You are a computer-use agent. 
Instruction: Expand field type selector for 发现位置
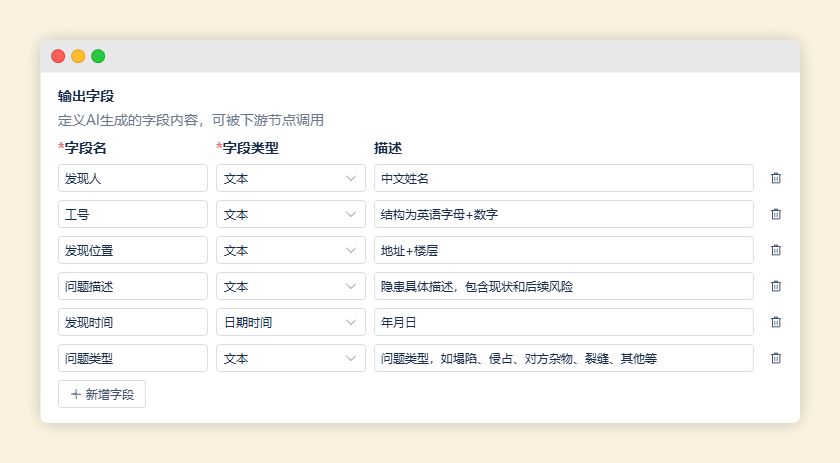[x=290, y=250]
